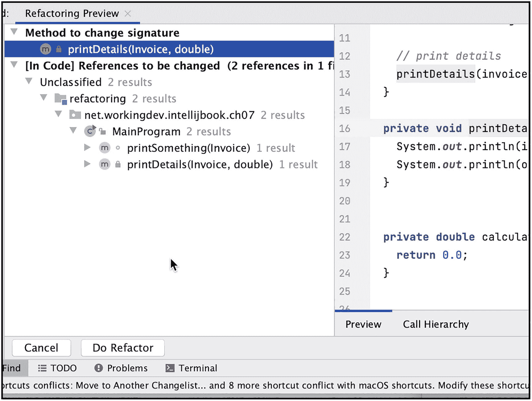Collapse the refactoring module node
Image resolution: width=532 pixels, height=401 pixels.
click(44, 98)
